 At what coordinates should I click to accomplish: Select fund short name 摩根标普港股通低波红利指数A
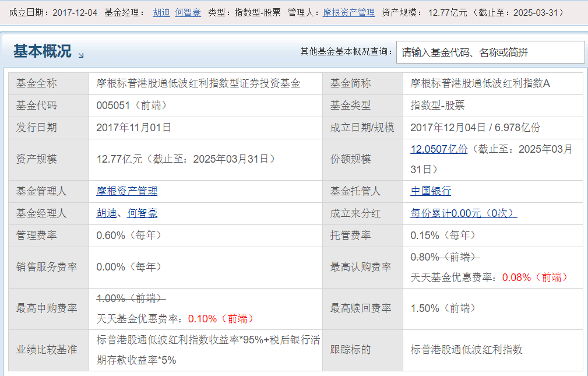(x=480, y=83)
